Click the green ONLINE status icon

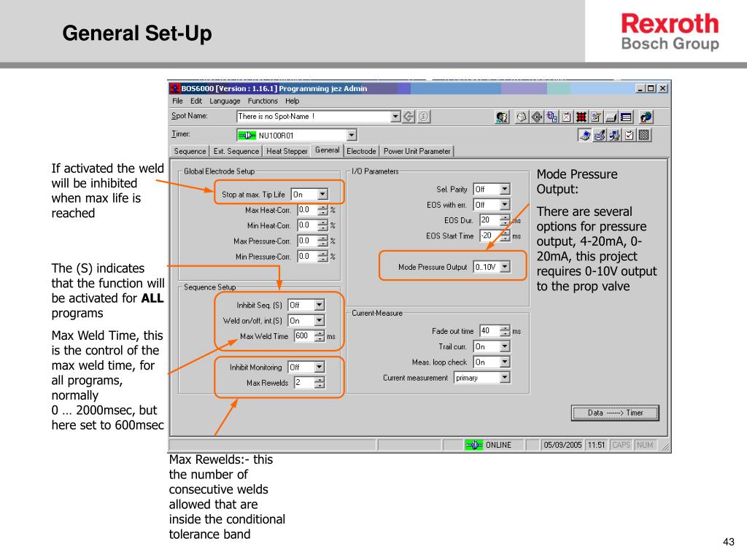point(473,445)
